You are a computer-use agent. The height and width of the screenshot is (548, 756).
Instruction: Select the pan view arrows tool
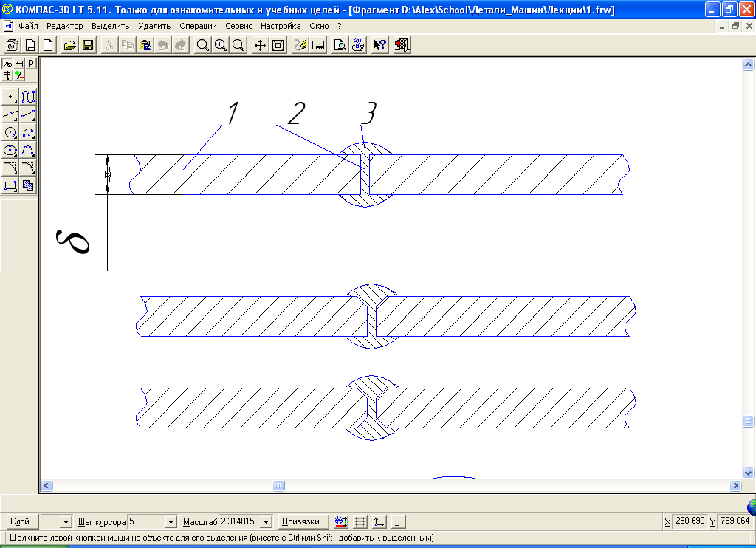pos(261,45)
